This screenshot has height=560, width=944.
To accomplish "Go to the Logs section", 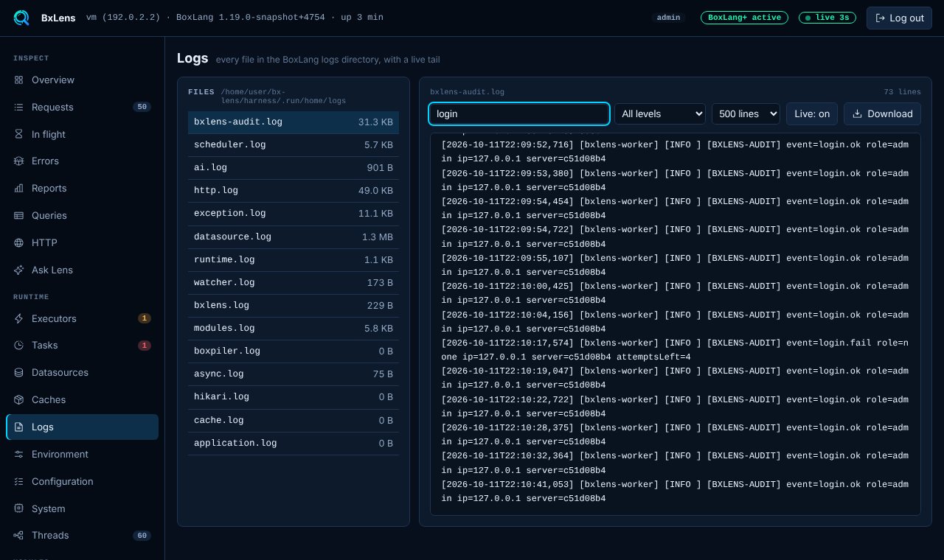I will coord(83,427).
